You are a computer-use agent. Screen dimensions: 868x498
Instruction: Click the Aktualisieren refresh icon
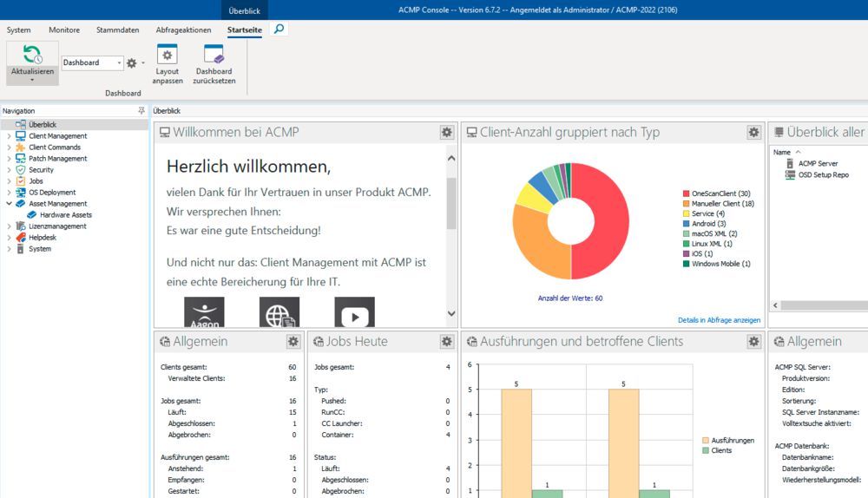click(32, 55)
